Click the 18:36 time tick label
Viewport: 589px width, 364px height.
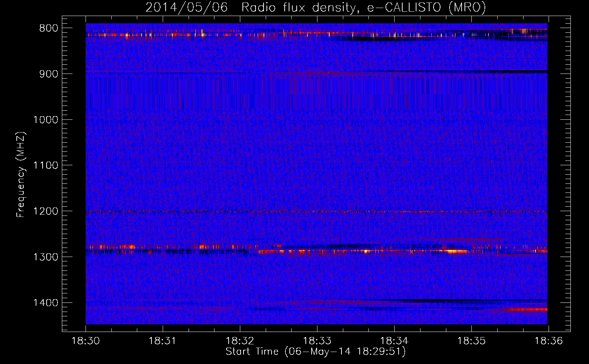[x=549, y=341]
